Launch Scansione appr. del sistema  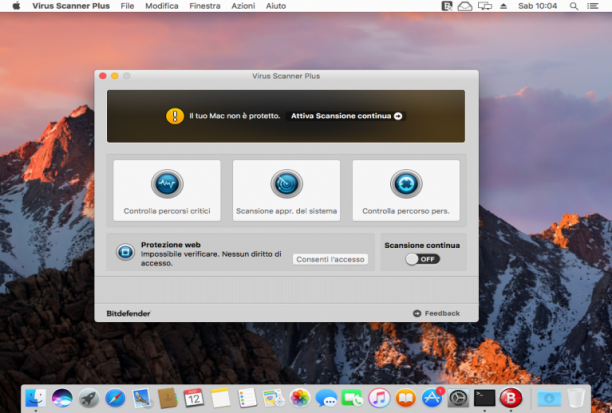click(286, 190)
